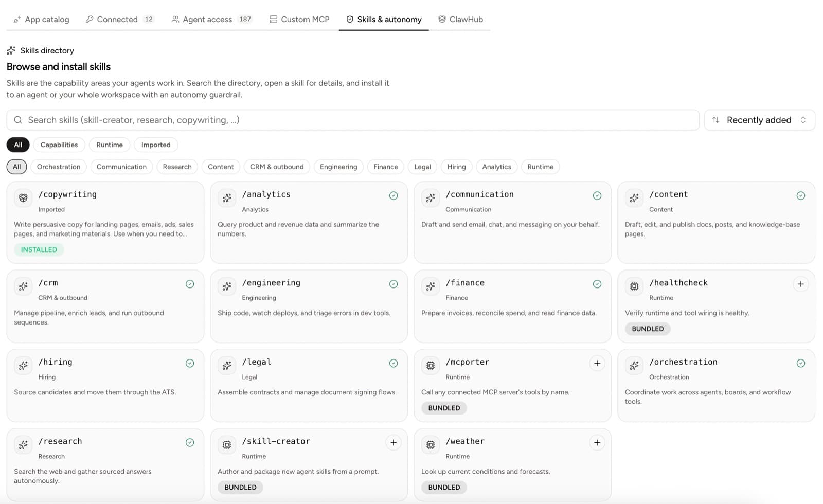Select the Content category chip

click(x=221, y=167)
